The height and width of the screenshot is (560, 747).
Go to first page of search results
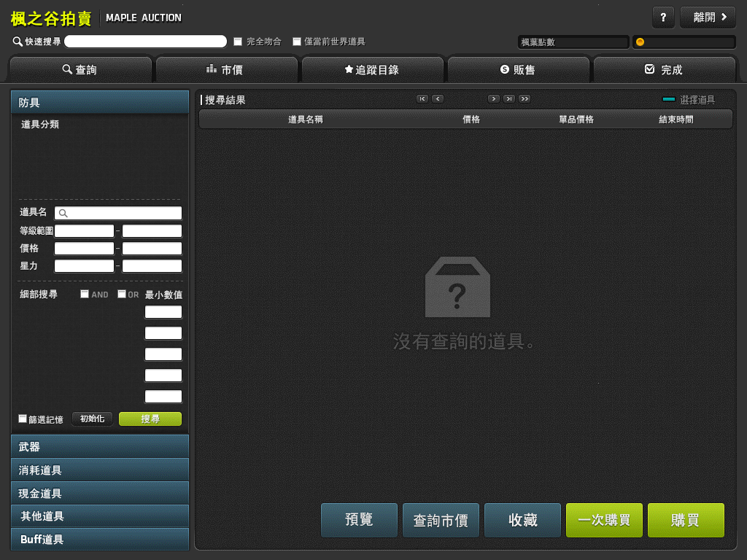[x=422, y=99]
